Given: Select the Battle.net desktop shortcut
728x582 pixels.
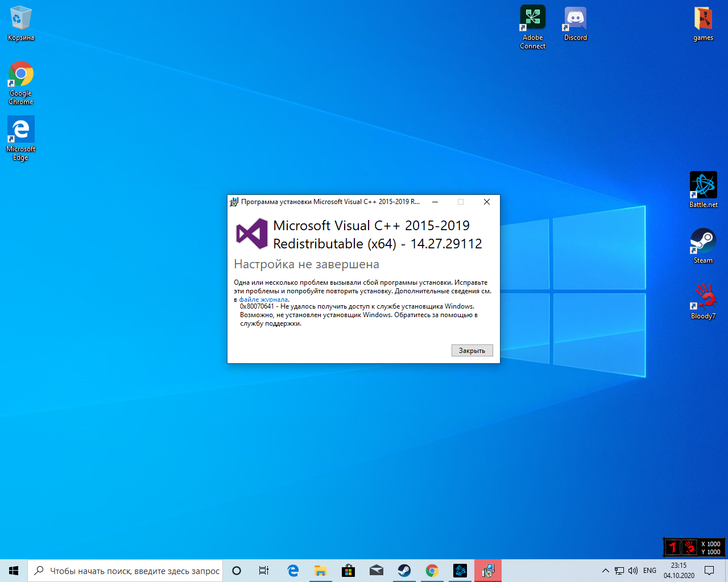Looking at the screenshot, I should point(704,190).
